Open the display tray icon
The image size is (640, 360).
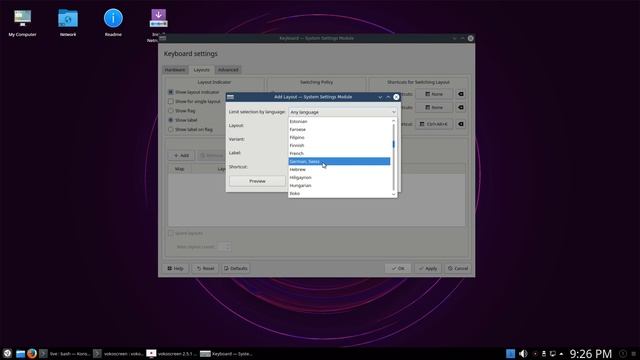click(553, 353)
